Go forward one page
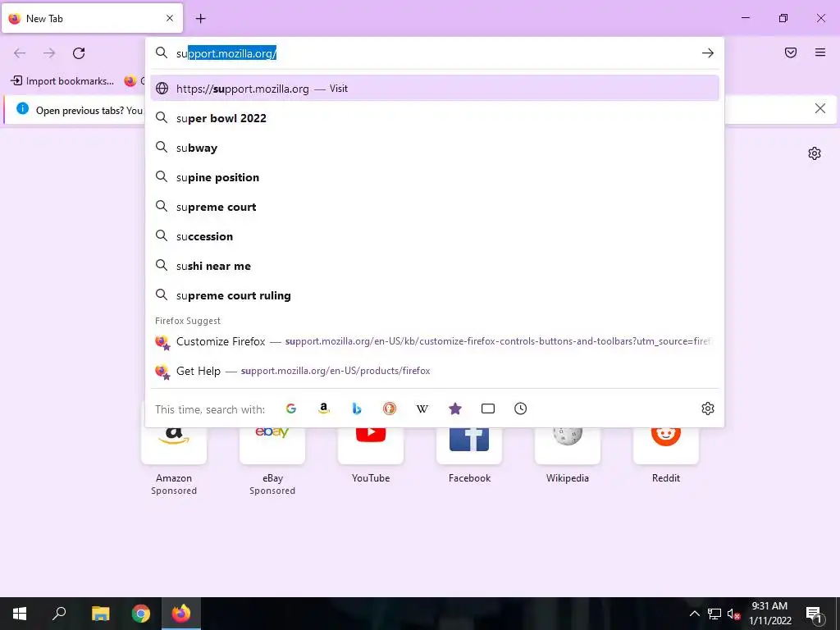This screenshot has width=840, height=630. tap(49, 53)
